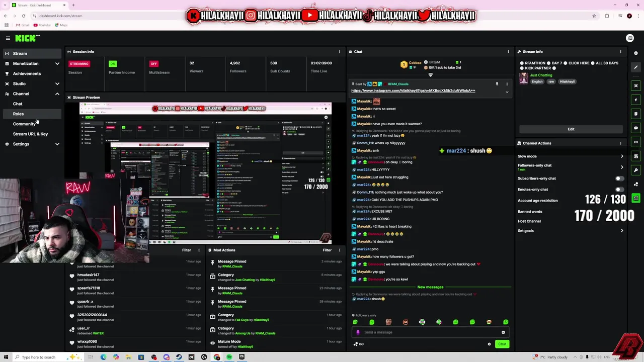Open Steam from the taskbar
The height and width of the screenshot is (362, 644).
click(179, 357)
